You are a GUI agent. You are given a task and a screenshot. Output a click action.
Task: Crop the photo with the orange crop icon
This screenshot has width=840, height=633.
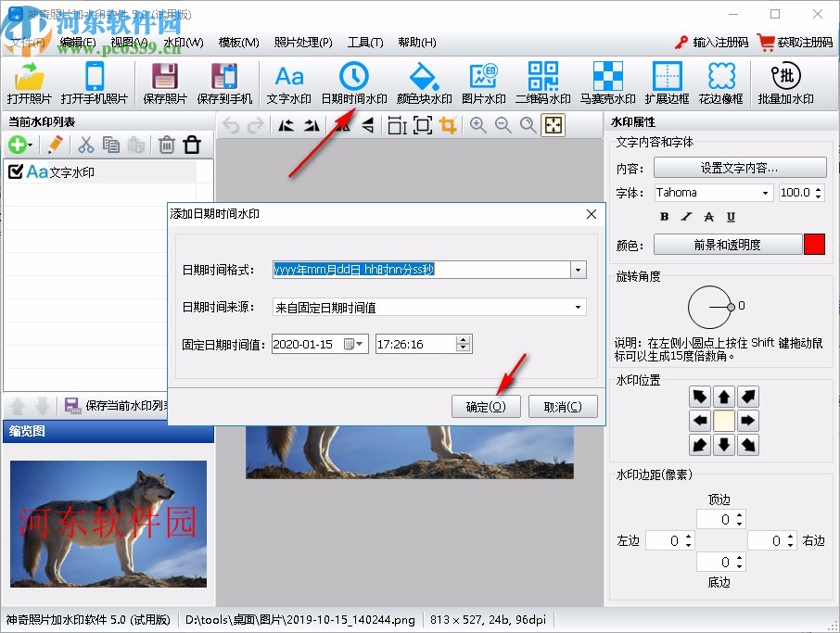[x=448, y=125]
